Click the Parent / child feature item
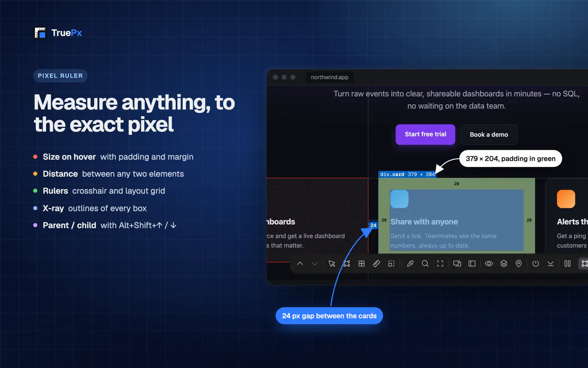 tap(105, 225)
